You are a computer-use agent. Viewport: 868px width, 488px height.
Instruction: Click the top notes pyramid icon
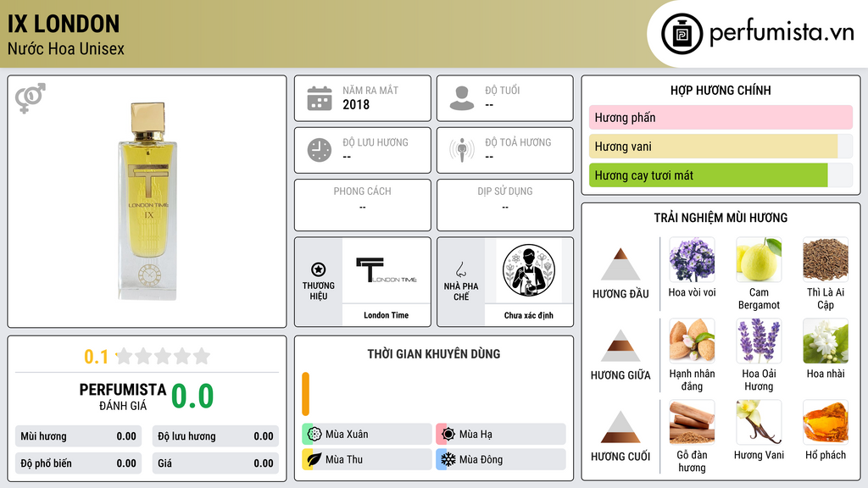[x=620, y=264]
